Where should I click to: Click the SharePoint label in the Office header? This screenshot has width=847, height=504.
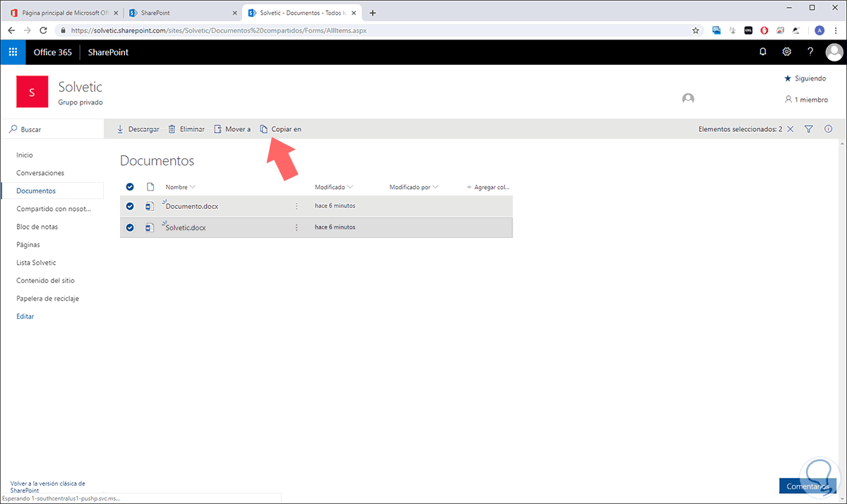coord(108,52)
